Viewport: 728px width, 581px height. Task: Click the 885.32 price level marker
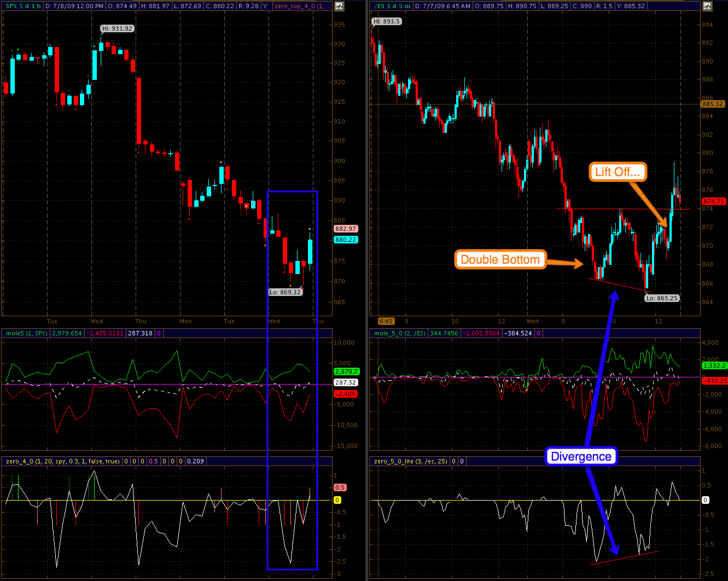click(712, 104)
